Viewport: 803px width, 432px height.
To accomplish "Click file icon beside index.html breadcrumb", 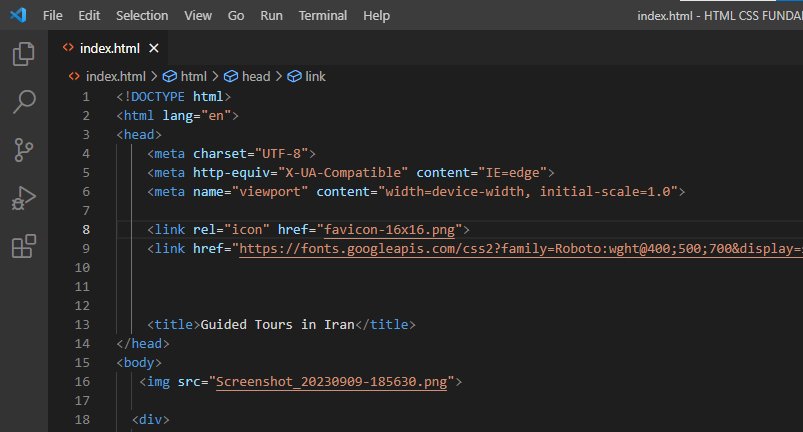I will [74, 76].
